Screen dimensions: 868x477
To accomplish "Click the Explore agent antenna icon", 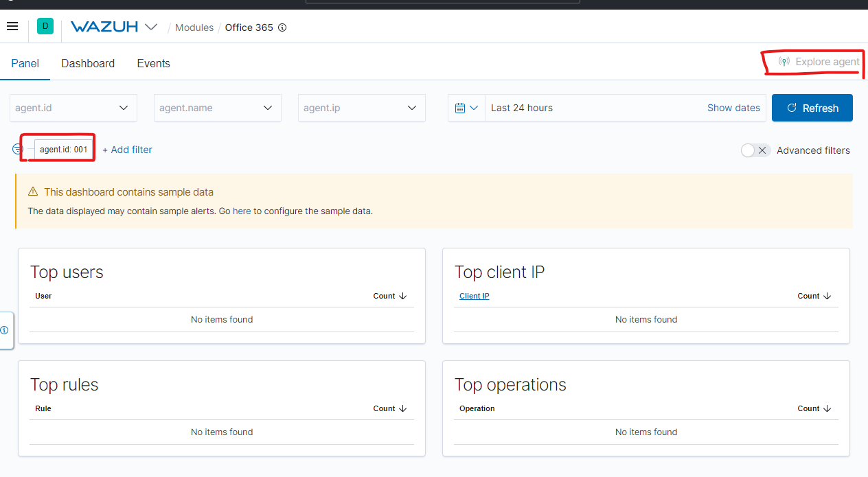I will (784, 61).
